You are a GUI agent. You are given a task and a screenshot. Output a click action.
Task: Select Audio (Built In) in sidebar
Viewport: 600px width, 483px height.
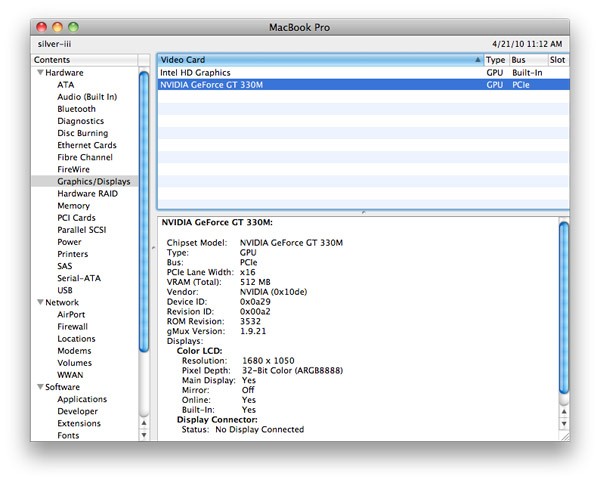(x=87, y=97)
